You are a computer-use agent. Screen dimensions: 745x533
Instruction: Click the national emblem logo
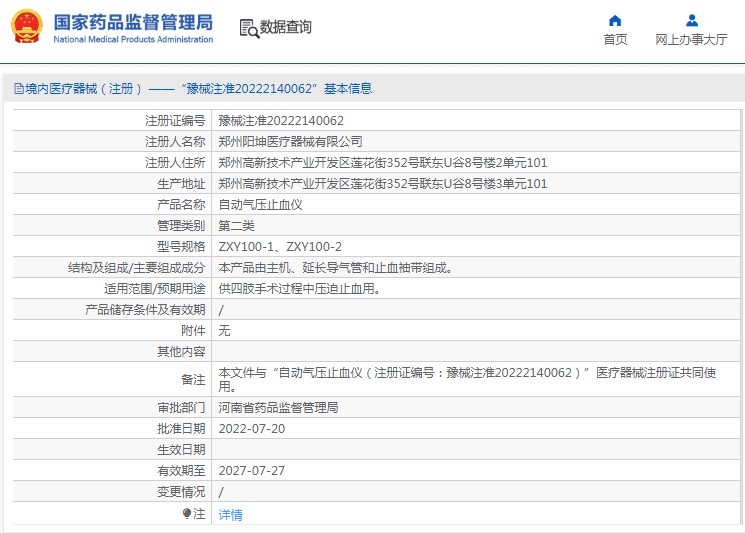tap(27, 27)
